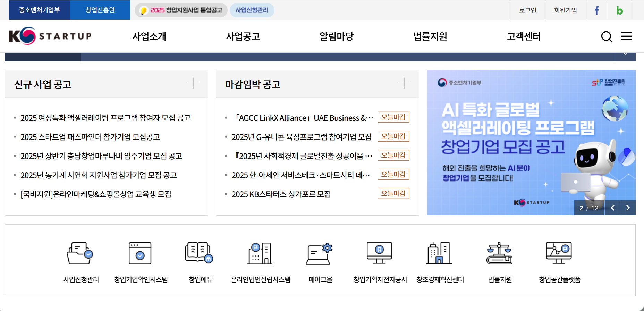Viewport: 644px width, 311px height.
Task: Open the hamburger full menu icon
Action: pyautogui.click(x=626, y=36)
